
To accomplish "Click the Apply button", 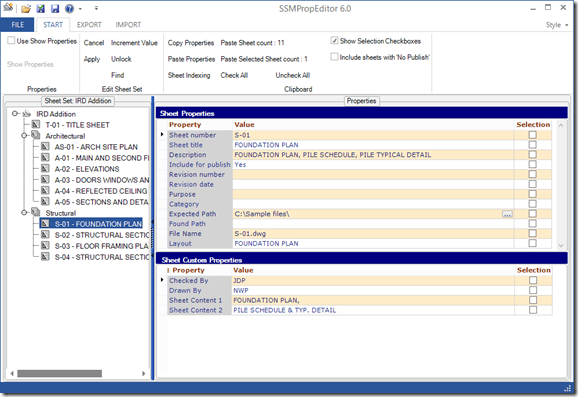I will [91, 59].
